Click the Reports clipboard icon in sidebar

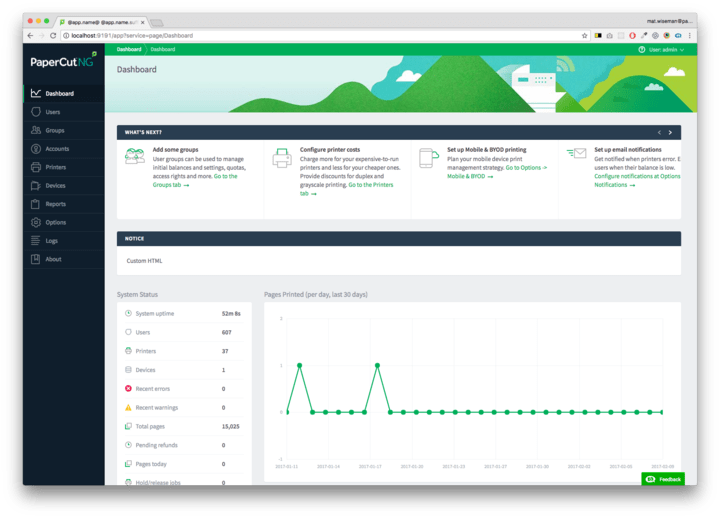[35, 204]
